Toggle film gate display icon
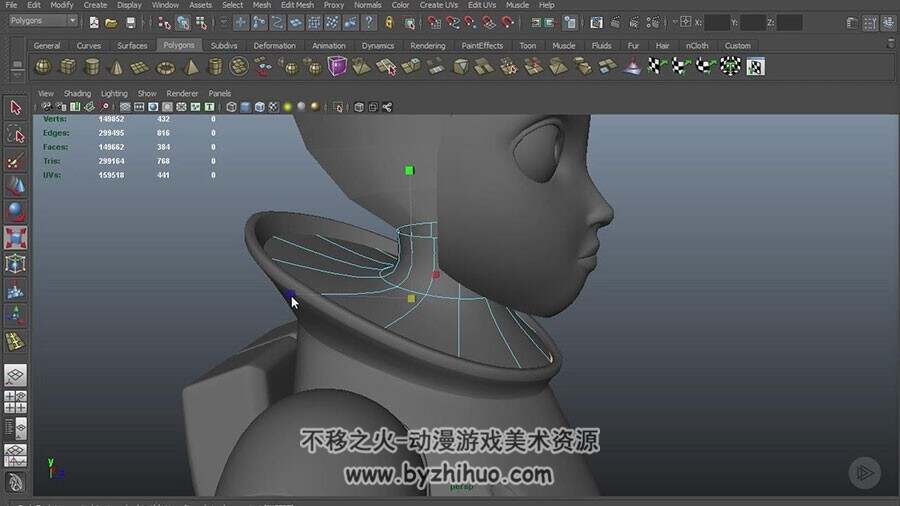Viewport: 900px width, 506px height. [x=139, y=107]
